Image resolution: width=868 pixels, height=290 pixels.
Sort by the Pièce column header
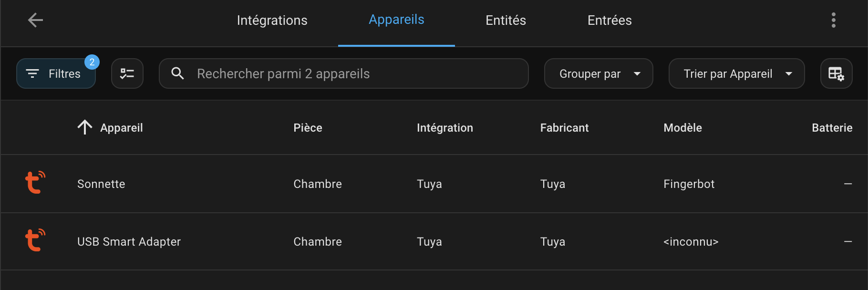pos(308,128)
